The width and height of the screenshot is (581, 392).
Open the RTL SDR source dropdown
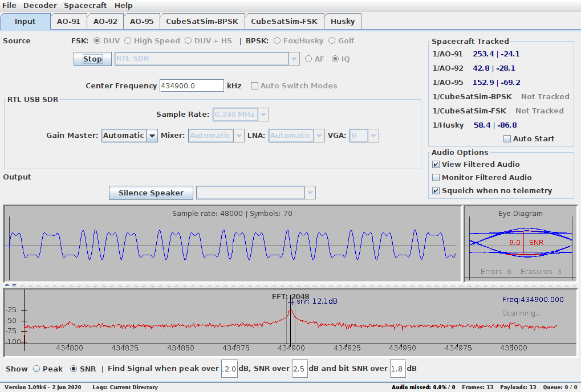tap(207, 59)
